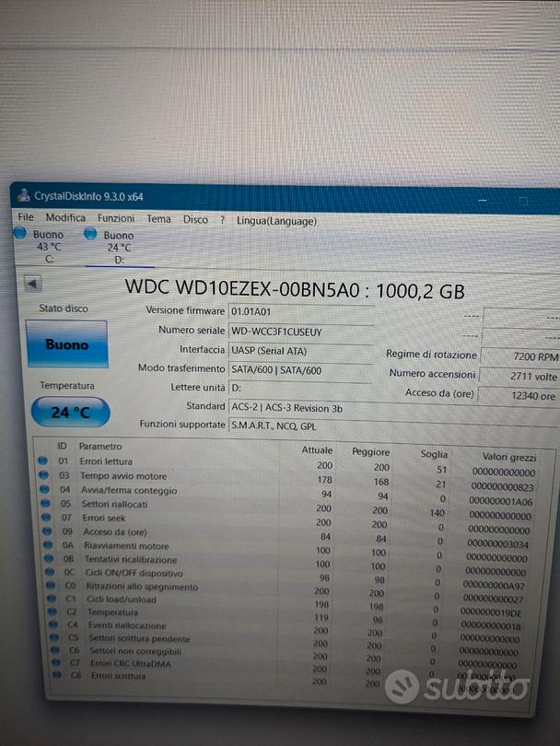Click blue status dot for Errori lettura
The width and height of the screenshot is (560, 746).
(41, 460)
